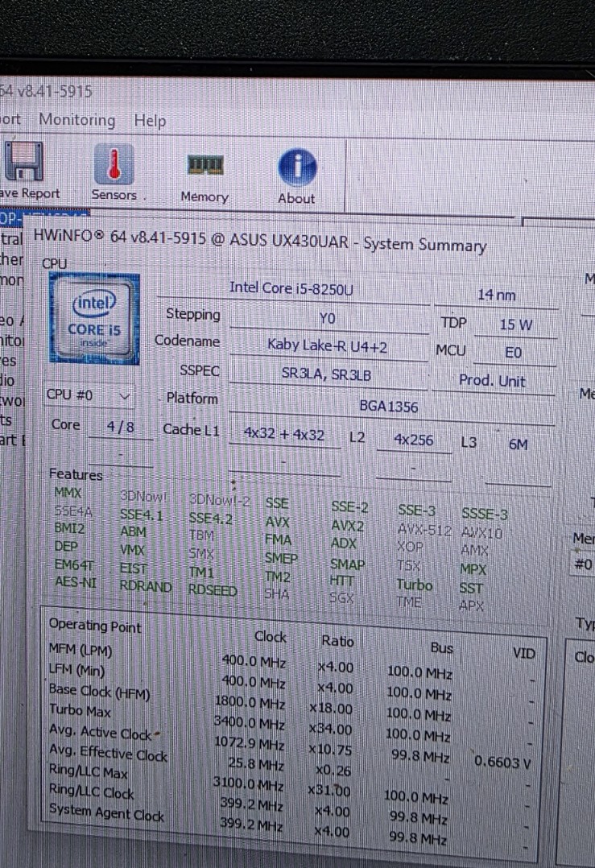Click the SSE4.1 feature label

142,515
